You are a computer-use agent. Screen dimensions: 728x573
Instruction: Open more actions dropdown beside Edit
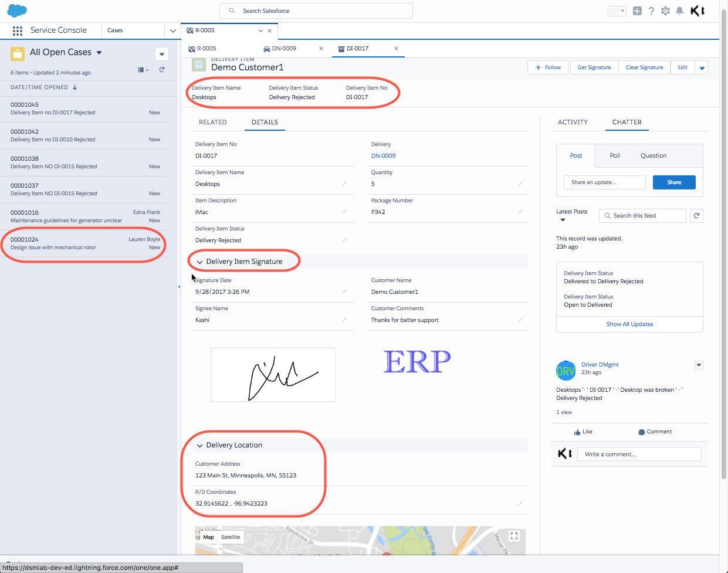[x=702, y=68]
